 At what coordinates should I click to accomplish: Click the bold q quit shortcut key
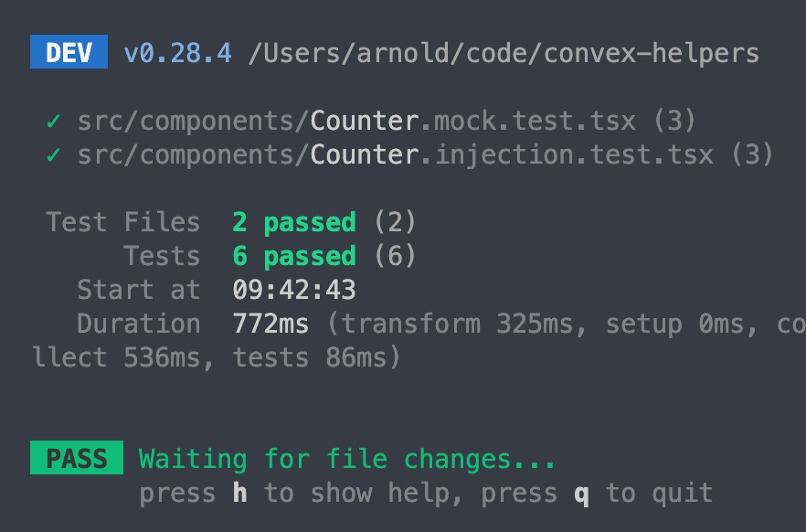pos(581,494)
